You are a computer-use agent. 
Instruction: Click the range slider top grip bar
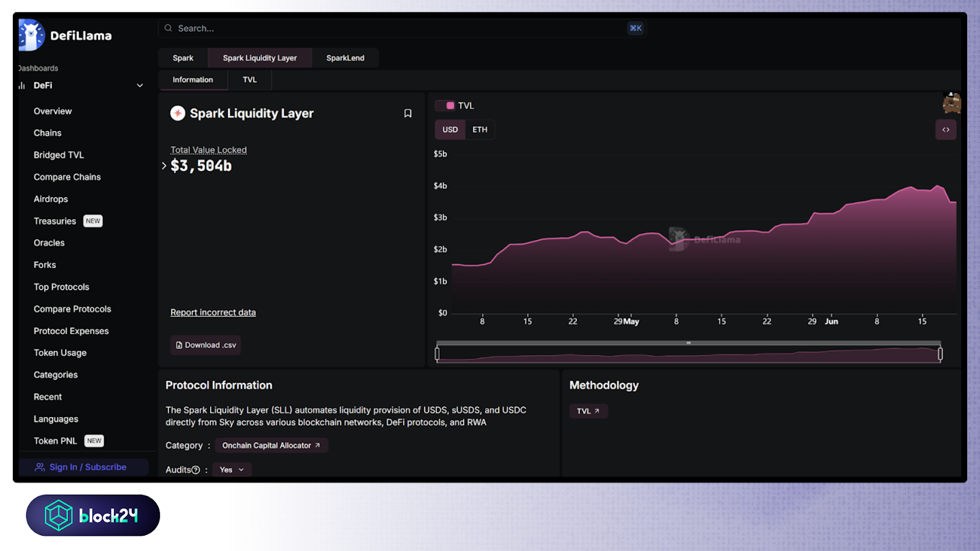point(688,343)
